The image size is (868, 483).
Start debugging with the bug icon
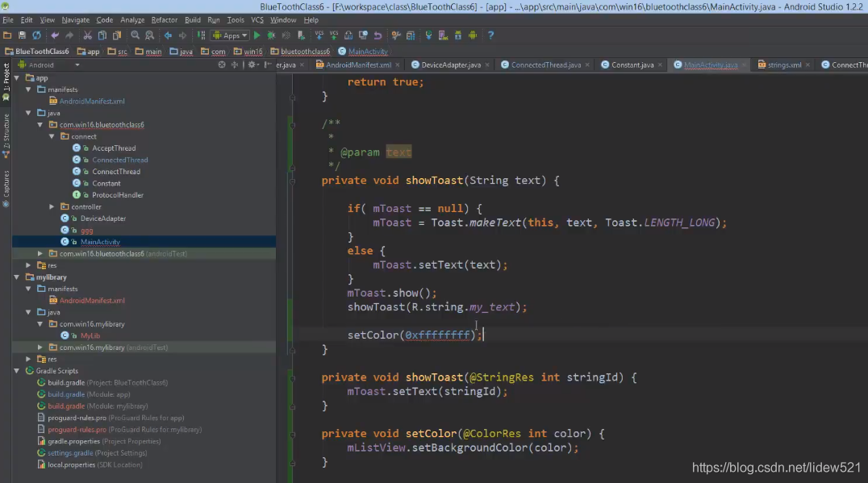click(272, 35)
